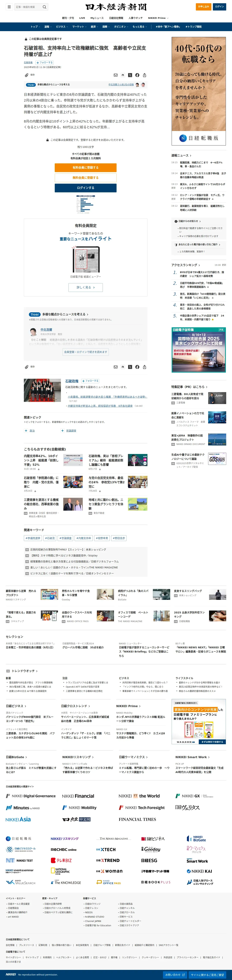Select the #野田佳彦 keyword tag
This screenshot has width=232, height=980.
[x=119, y=538]
